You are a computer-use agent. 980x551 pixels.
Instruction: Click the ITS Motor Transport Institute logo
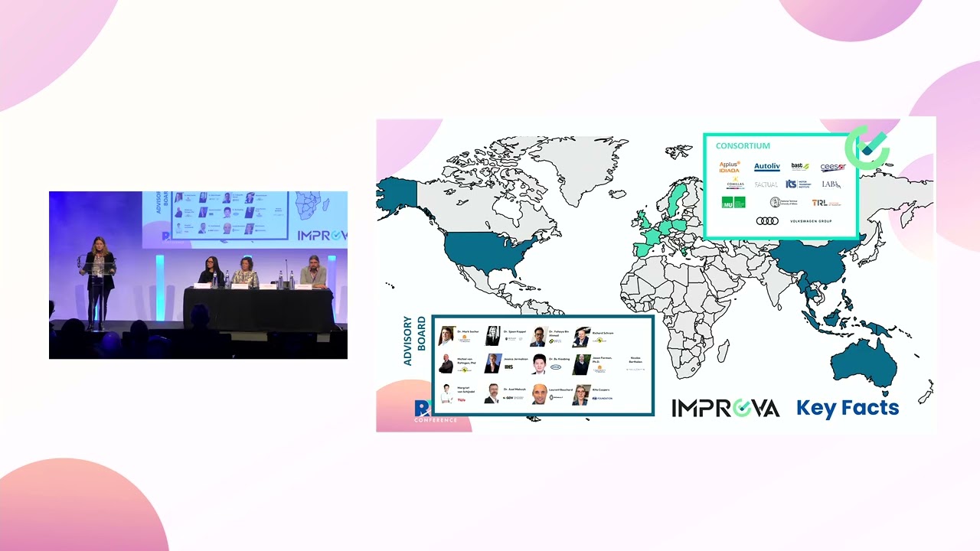click(799, 184)
